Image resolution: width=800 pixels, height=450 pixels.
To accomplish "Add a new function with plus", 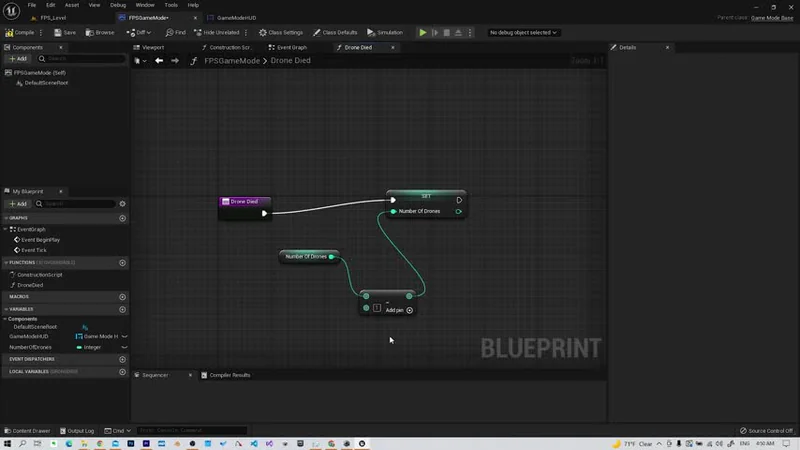I will point(122,263).
